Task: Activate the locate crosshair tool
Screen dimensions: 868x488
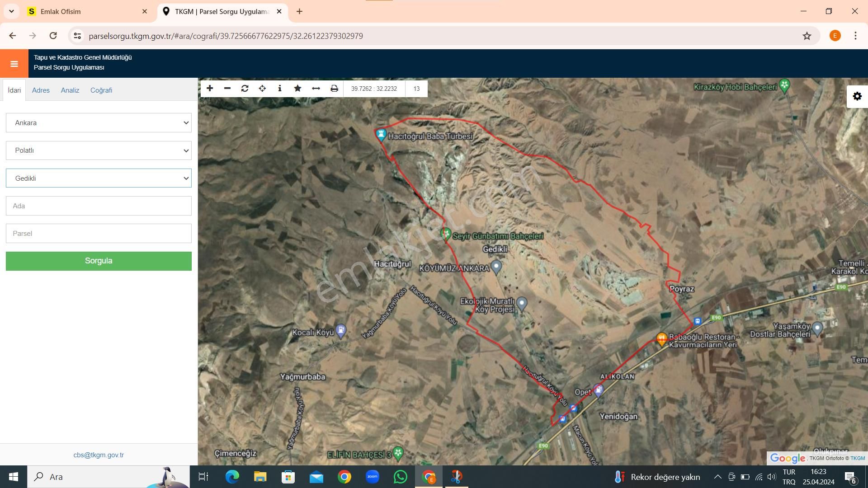Action: [x=262, y=89]
